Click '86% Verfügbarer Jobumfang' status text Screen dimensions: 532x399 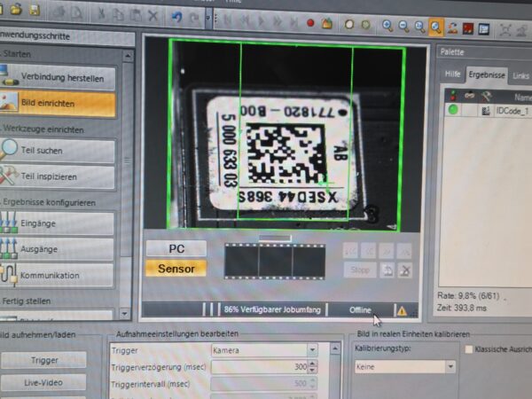tap(272, 309)
